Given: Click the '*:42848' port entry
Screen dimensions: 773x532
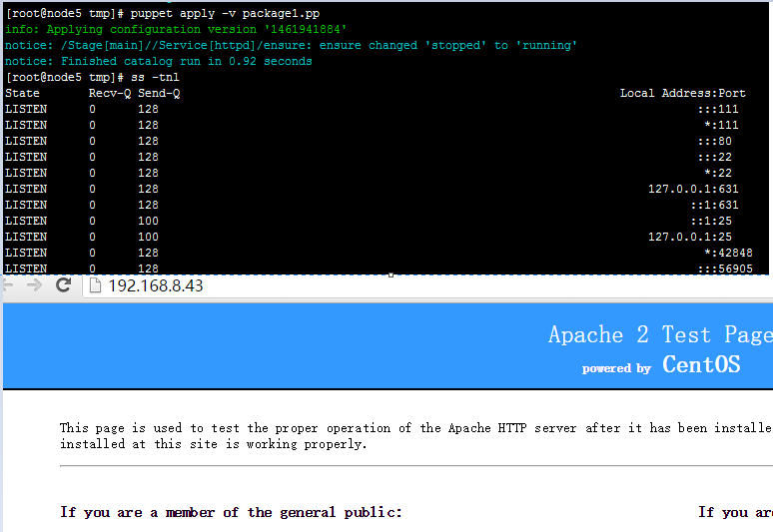Looking at the screenshot, I should [728, 253].
